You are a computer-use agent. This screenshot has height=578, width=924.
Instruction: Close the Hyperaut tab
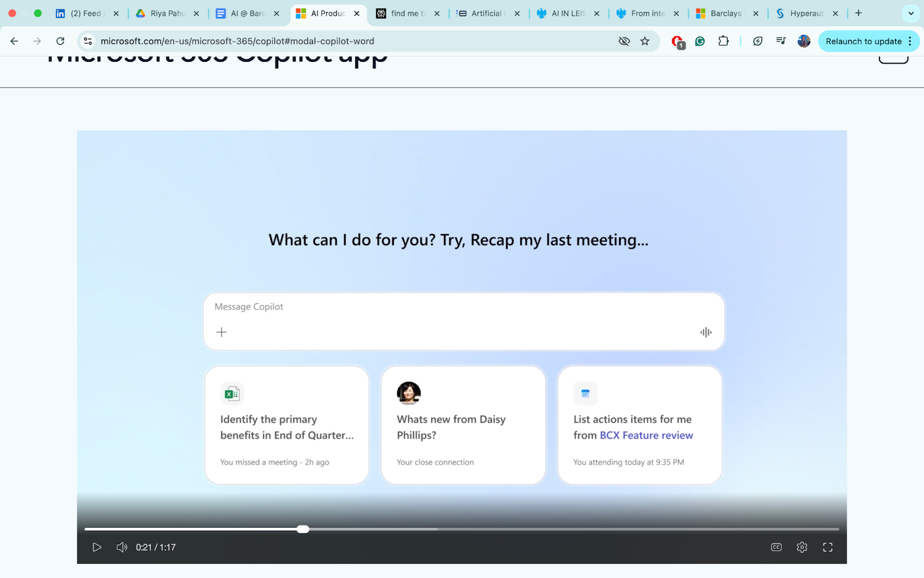pyautogui.click(x=835, y=13)
